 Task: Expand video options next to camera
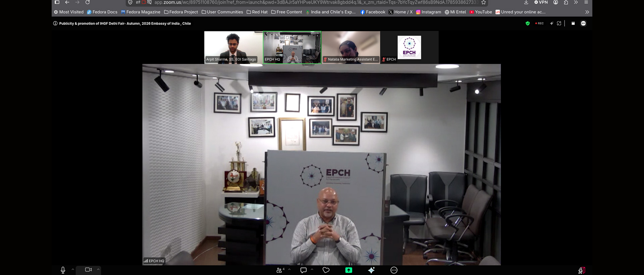tap(98, 269)
